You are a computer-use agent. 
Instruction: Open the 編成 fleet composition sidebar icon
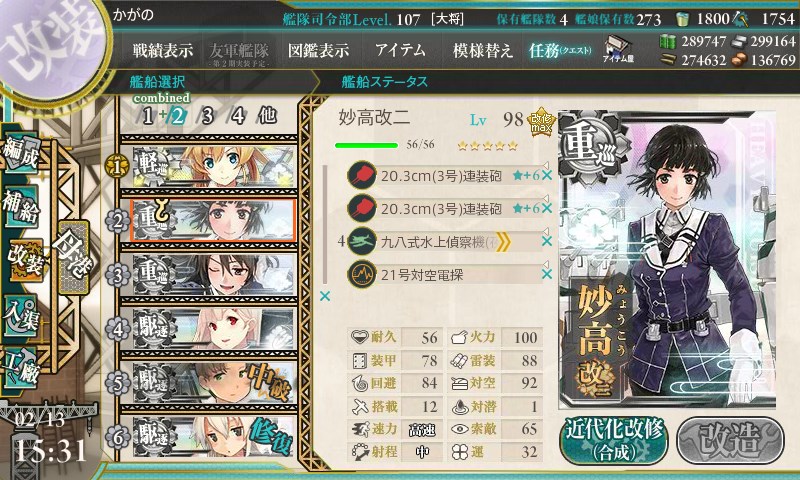click(x=21, y=154)
